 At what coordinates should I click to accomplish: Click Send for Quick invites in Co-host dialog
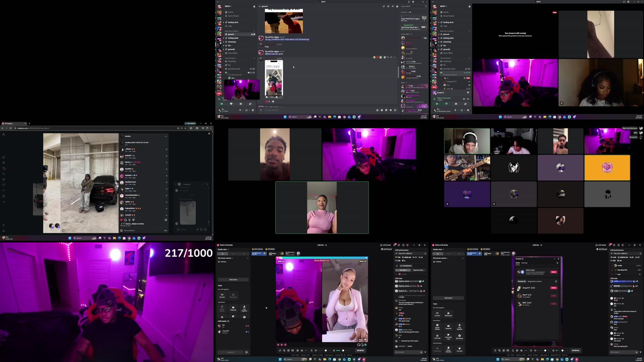tap(554, 272)
